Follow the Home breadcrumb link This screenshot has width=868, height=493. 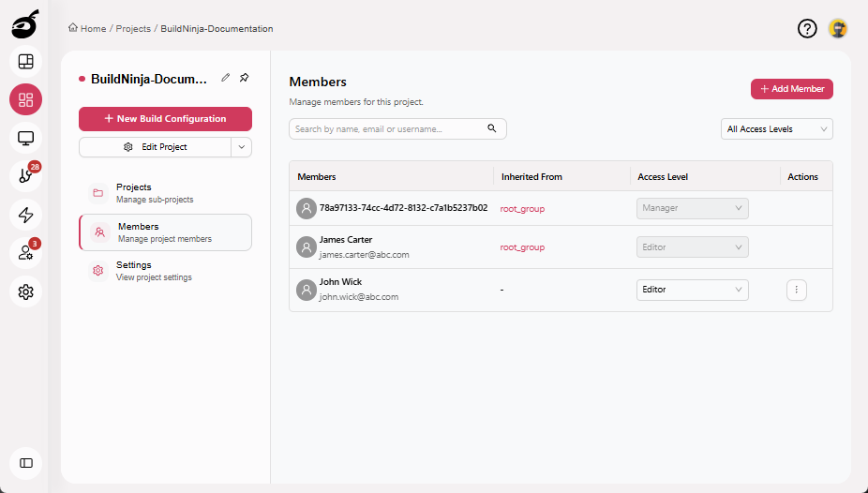93,29
